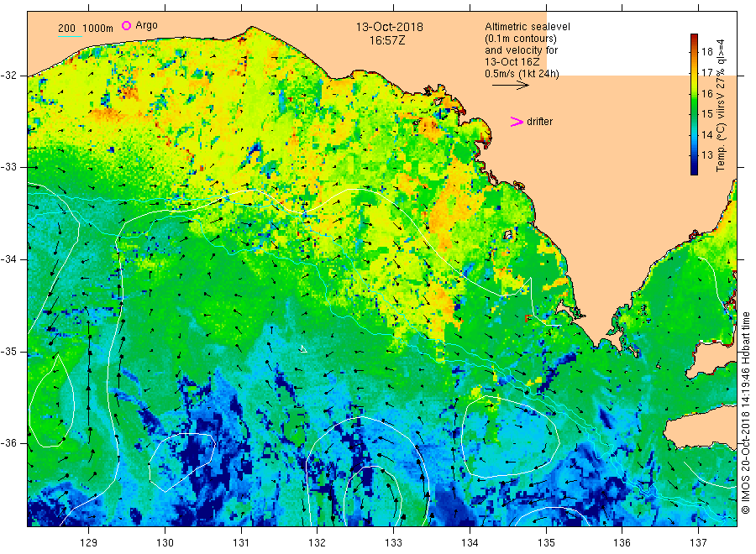Screen dimensions: 756x554
Task: Click longitude axis label 131
Action: (x=241, y=543)
